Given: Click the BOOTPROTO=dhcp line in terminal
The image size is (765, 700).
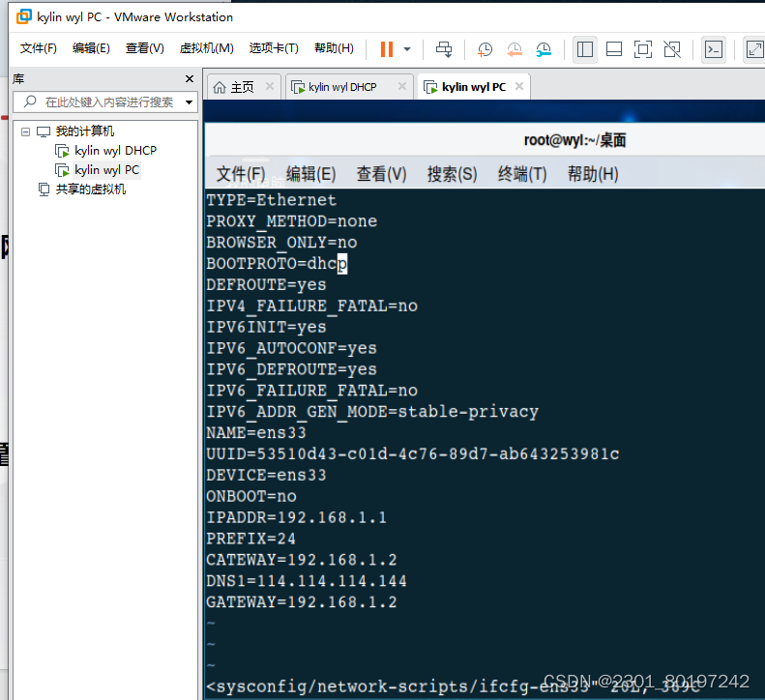Looking at the screenshot, I should (x=277, y=263).
